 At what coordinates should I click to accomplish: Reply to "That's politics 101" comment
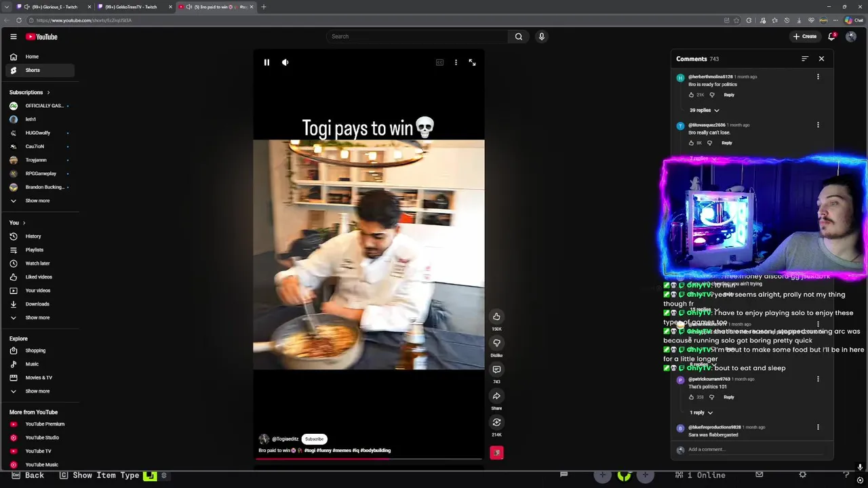coord(729,397)
